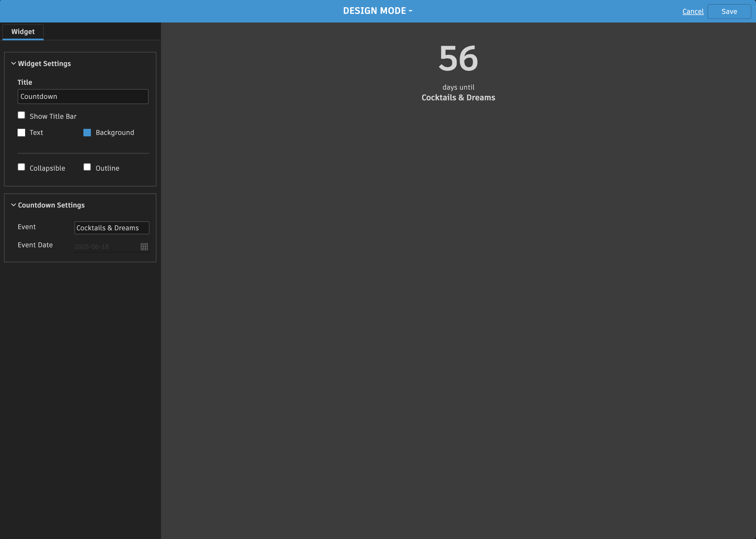Click into the Title field containing Countdown
This screenshot has height=539, width=756.
[83, 97]
